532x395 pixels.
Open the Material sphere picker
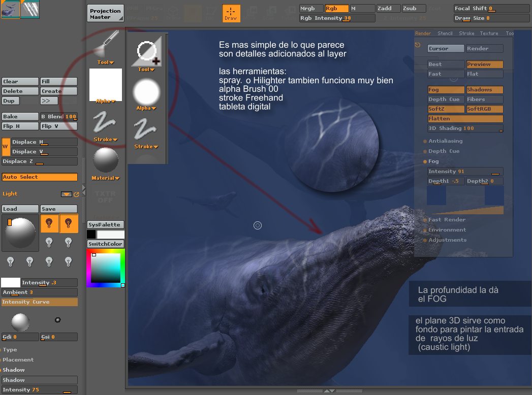(106, 160)
